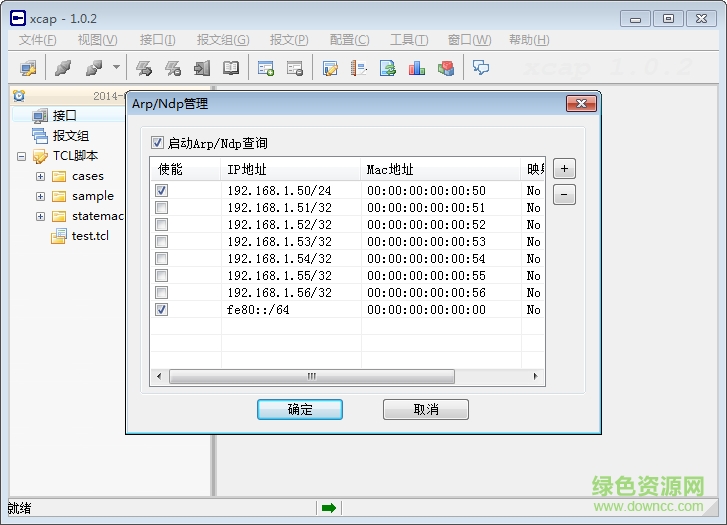Click the alarm clock icon in left panel
This screenshot has width=727, height=525.
[x=19, y=96]
